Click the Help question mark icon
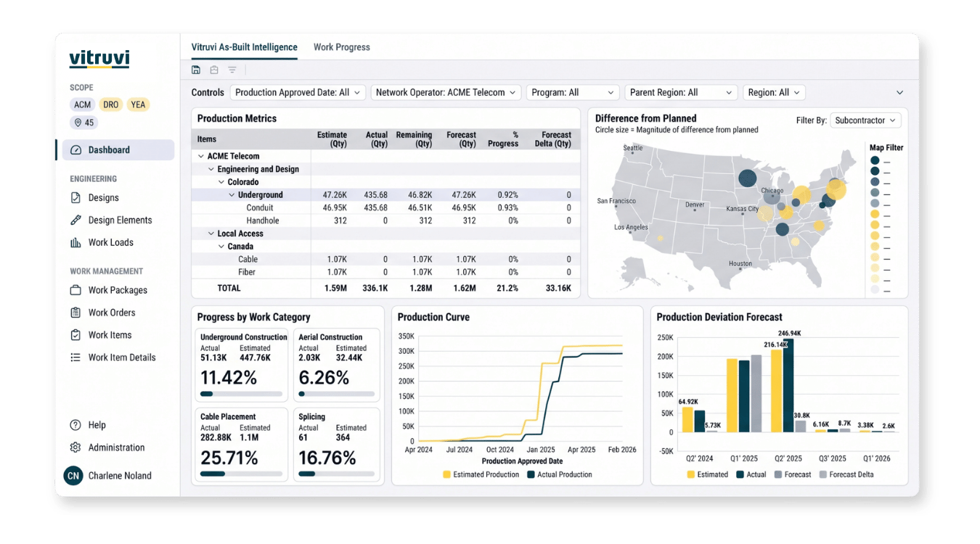Viewport: 980px width, 544px height. point(75,425)
